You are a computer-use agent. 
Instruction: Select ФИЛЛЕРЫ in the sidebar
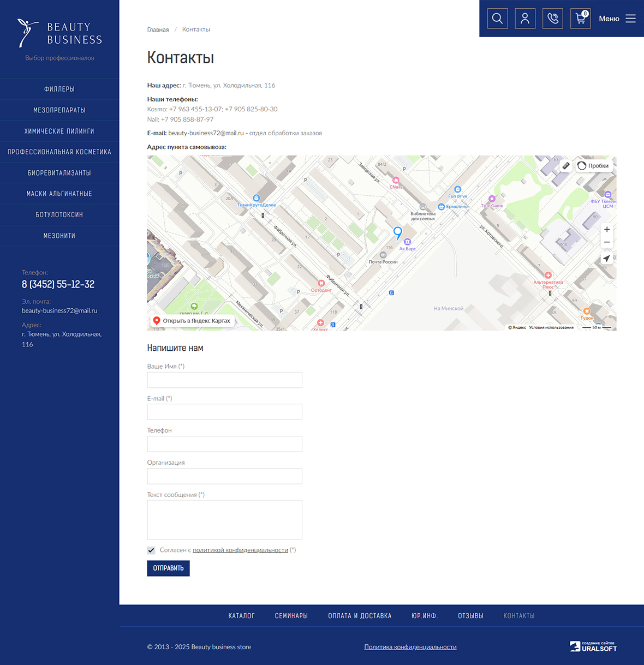[x=59, y=89]
